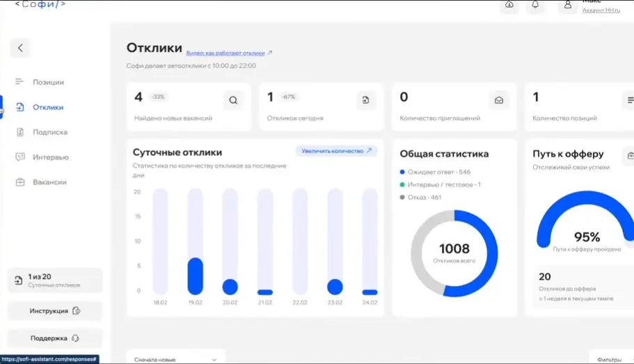
Task: Click search icon on new vacancies card
Action: point(233,100)
